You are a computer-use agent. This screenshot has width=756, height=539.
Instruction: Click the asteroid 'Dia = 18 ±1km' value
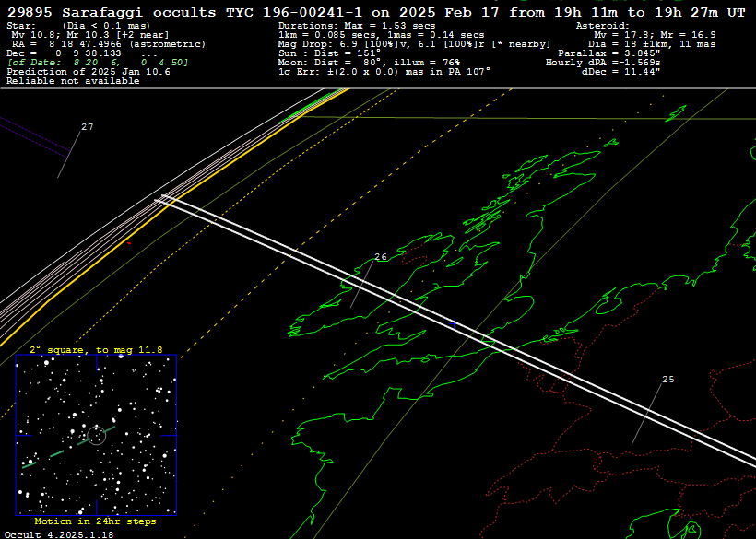[624, 44]
